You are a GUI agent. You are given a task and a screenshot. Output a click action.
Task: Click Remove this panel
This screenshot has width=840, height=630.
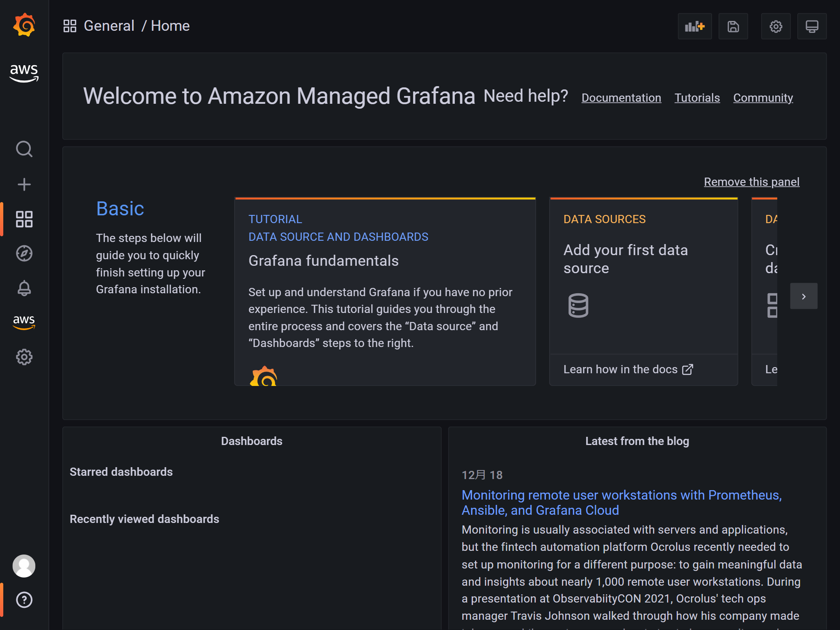click(x=752, y=182)
